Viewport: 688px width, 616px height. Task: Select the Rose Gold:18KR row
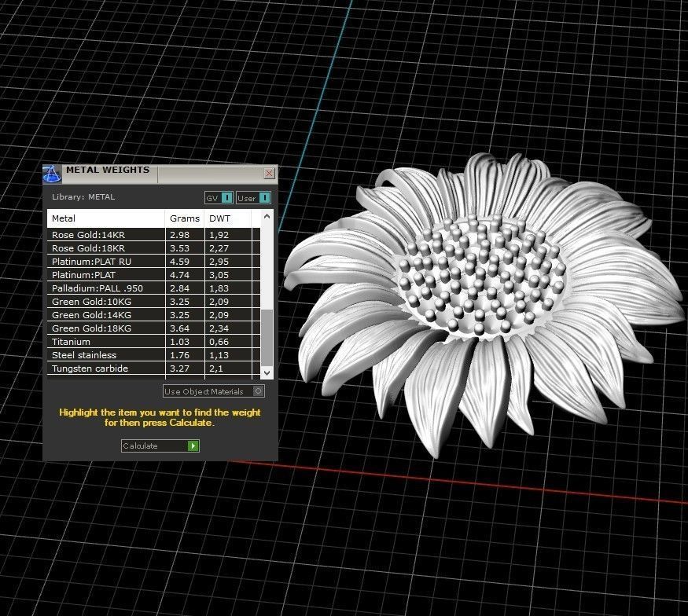coord(153,248)
